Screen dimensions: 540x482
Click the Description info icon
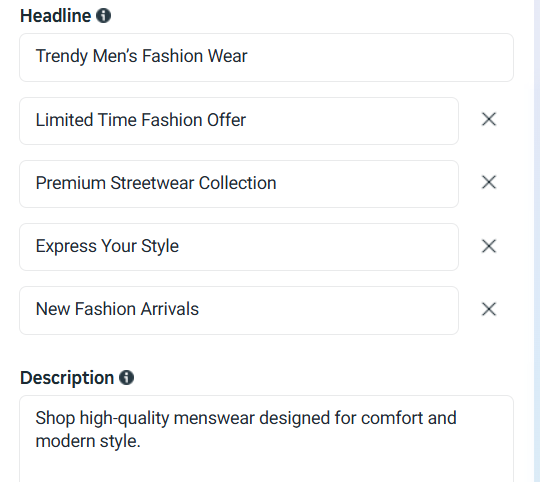click(126, 378)
